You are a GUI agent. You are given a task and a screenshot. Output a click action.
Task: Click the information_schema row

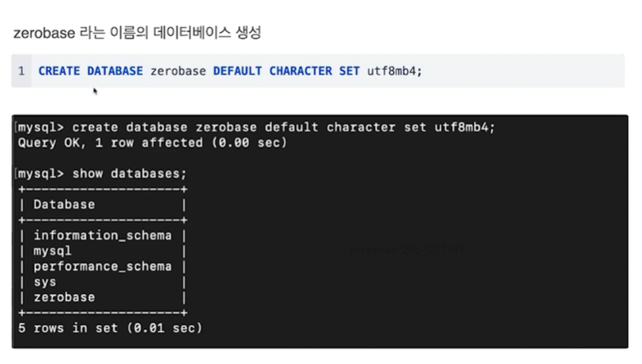103,236
